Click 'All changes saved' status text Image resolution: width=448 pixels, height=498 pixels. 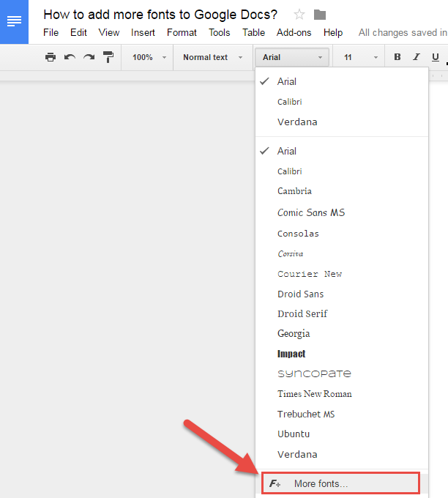click(x=403, y=33)
